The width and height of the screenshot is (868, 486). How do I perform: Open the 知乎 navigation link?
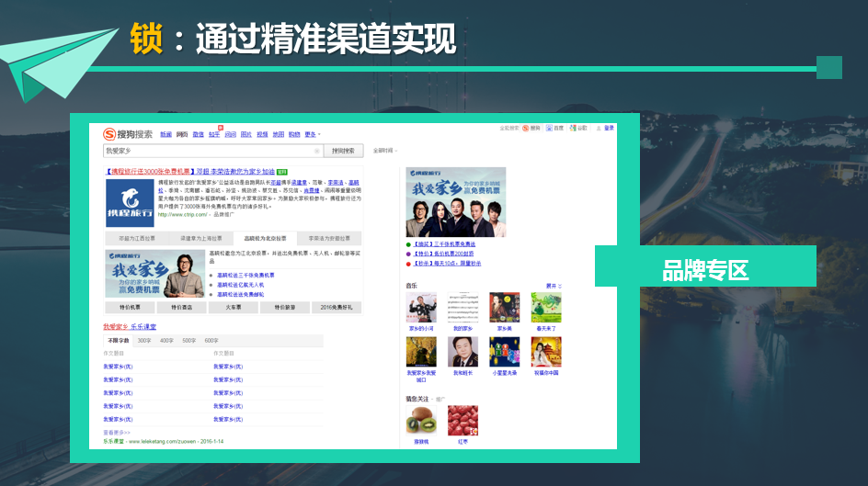coord(214,134)
